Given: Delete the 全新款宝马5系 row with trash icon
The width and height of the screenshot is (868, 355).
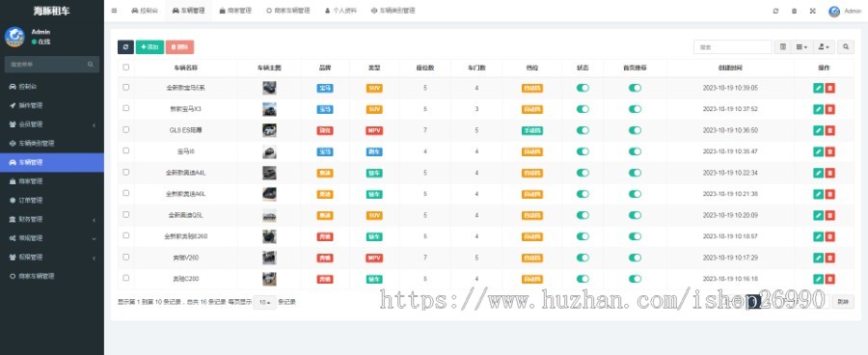Looking at the screenshot, I should tap(829, 88).
